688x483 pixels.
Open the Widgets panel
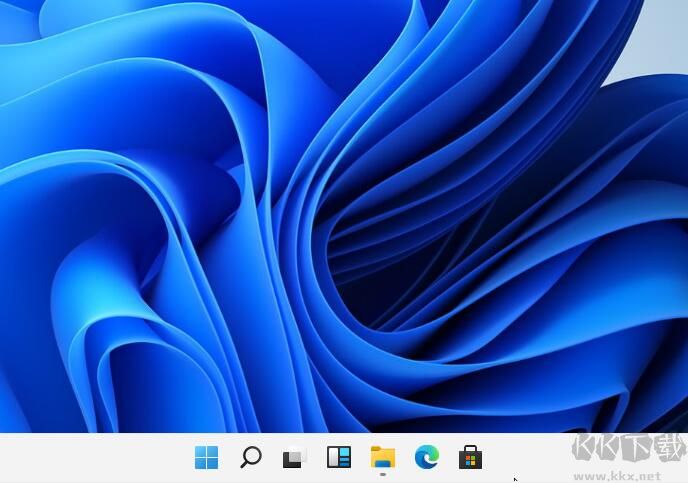pos(339,458)
